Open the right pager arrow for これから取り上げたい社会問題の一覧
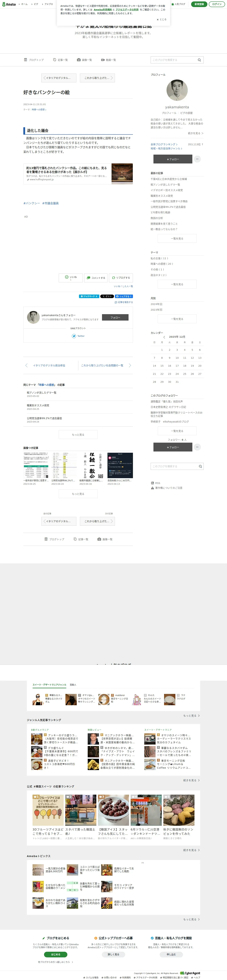Screen dimensions: 227x980 pyautogui.click(x=130, y=365)
